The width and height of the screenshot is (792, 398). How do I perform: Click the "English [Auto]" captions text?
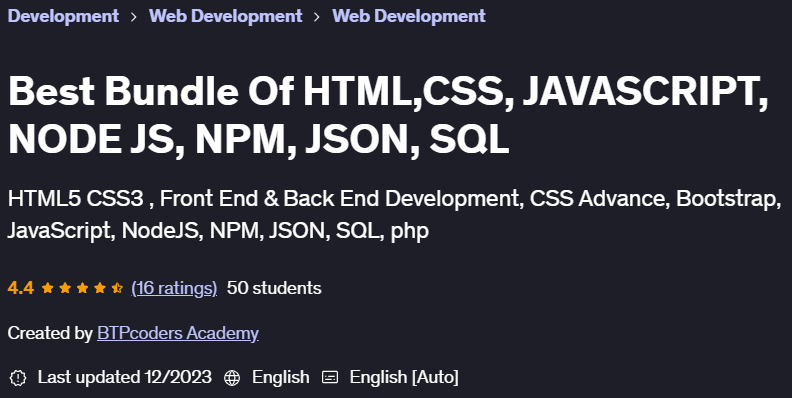[404, 378]
